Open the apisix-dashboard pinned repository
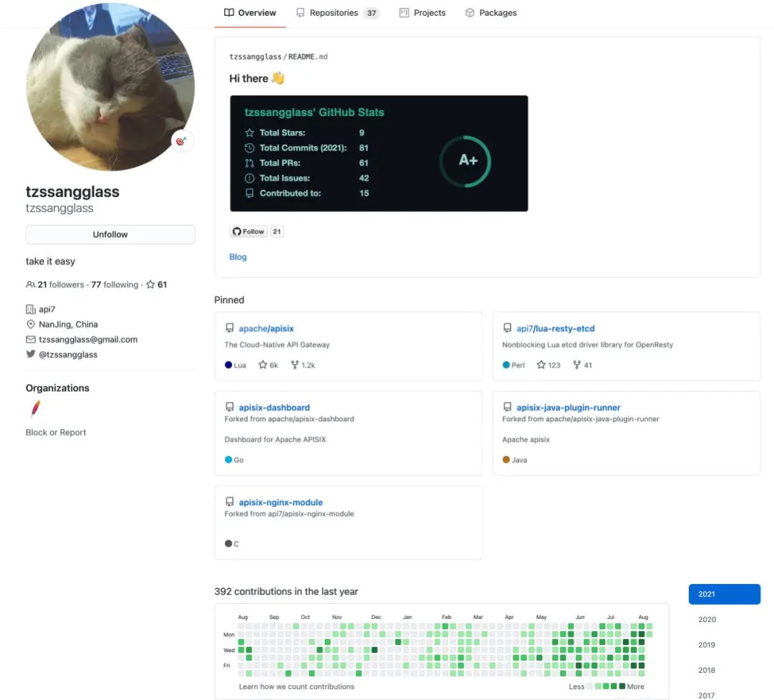The height and width of the screenshot is (700, 774). coord(274,408)
